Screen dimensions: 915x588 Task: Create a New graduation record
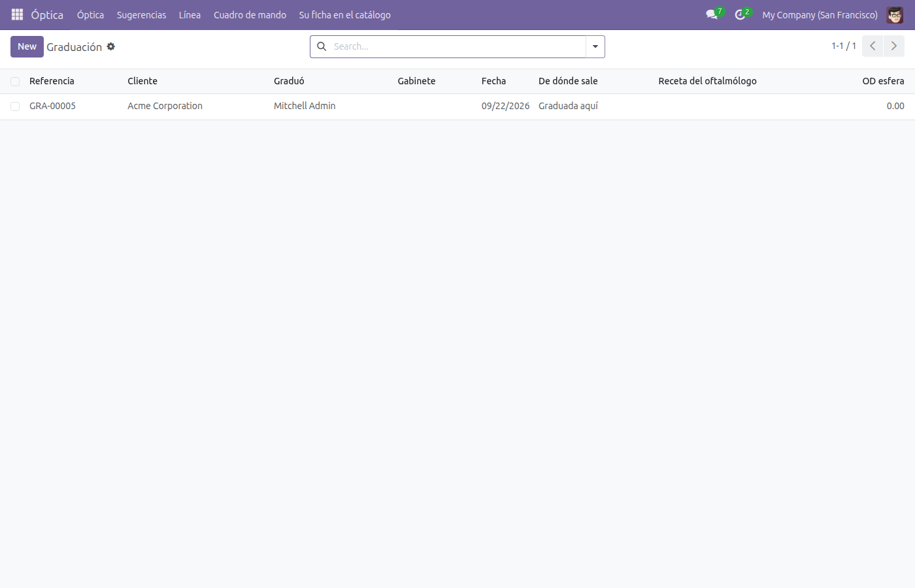27,46
